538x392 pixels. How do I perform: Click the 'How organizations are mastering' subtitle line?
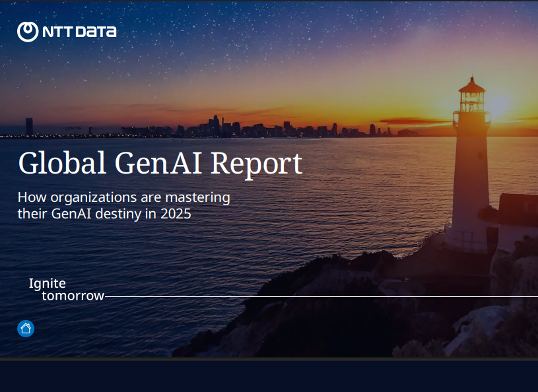[x=124, y=198]
